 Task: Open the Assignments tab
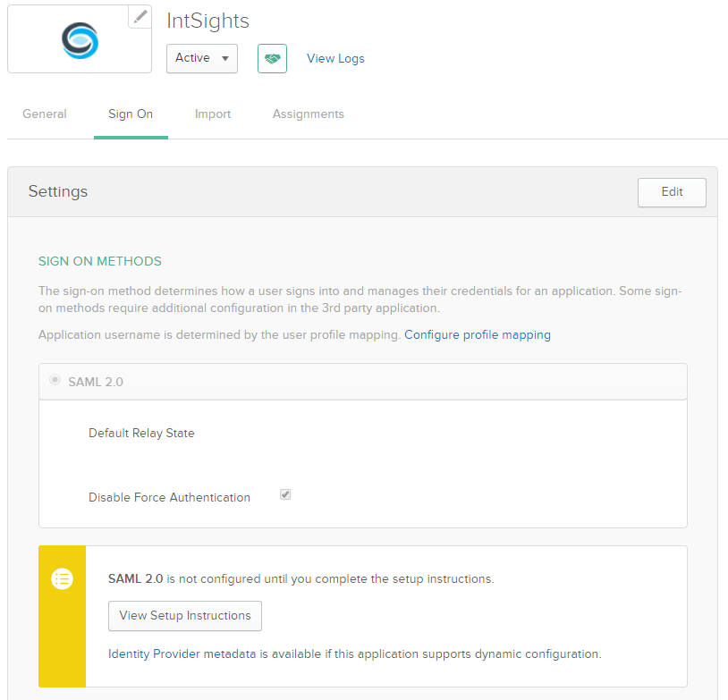(x=308, y=114)
